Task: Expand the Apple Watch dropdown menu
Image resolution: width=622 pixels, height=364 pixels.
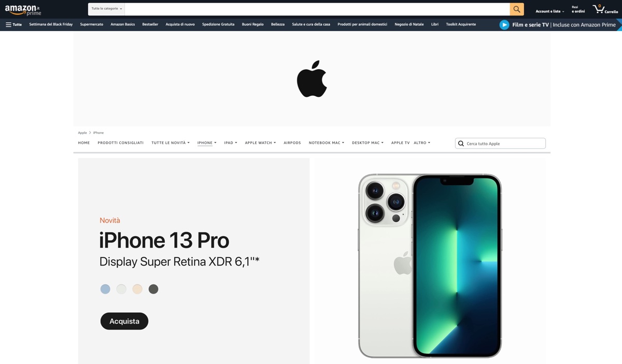Action: click(x=260, y=143)
